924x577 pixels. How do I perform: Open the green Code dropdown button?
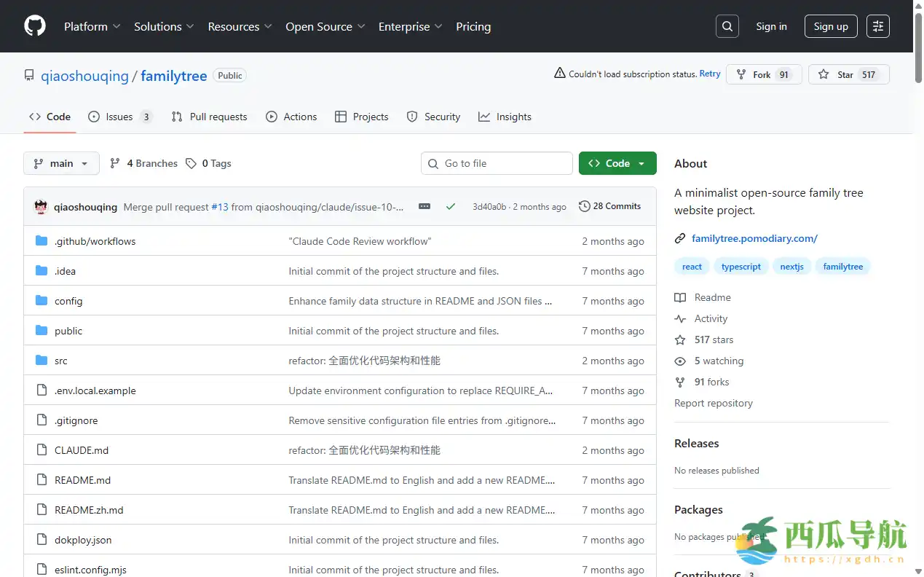[617, 163]
